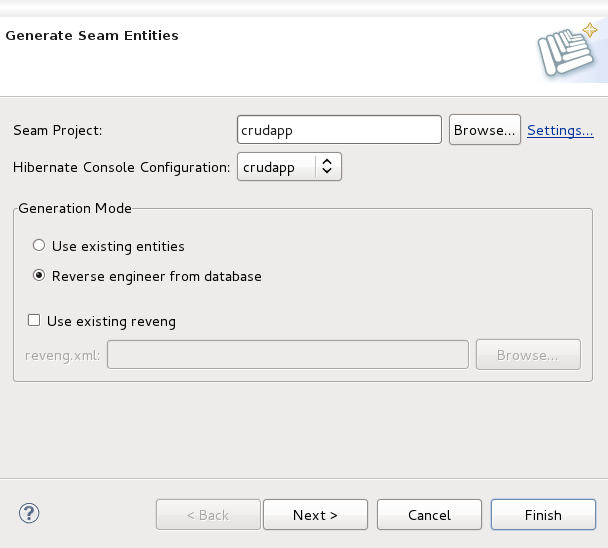608x548 pixels.
Task: Click the reveng.xml file path field
Action: [288, 355]
